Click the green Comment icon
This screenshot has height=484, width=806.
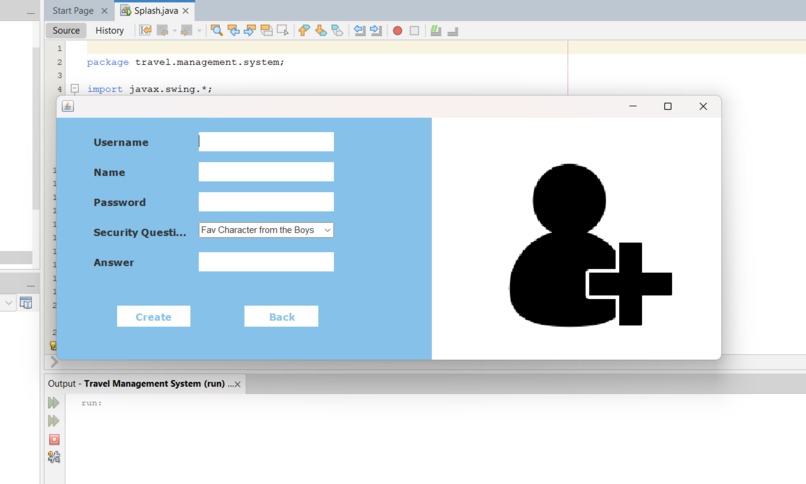coord(436,31)
